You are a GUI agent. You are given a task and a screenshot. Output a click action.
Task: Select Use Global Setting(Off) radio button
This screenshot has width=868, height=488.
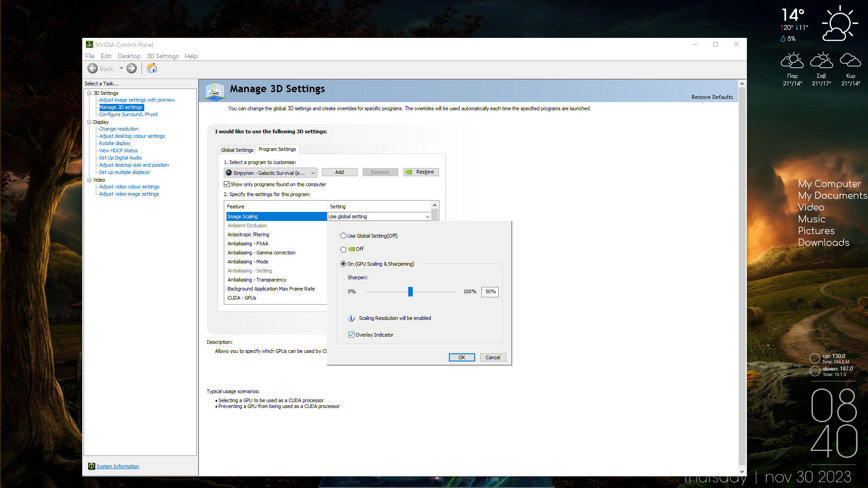[343, 236]
